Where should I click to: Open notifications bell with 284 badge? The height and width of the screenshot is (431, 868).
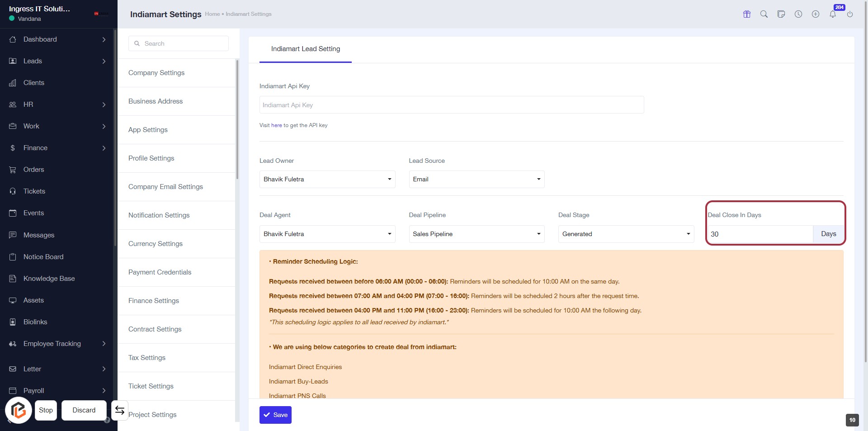pos(833,14)
